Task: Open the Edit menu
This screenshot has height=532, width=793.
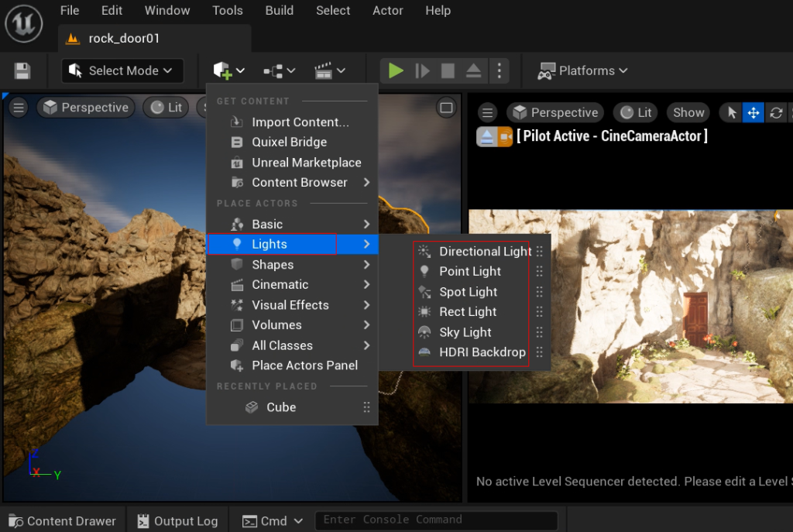Action: tap(112, 11)
